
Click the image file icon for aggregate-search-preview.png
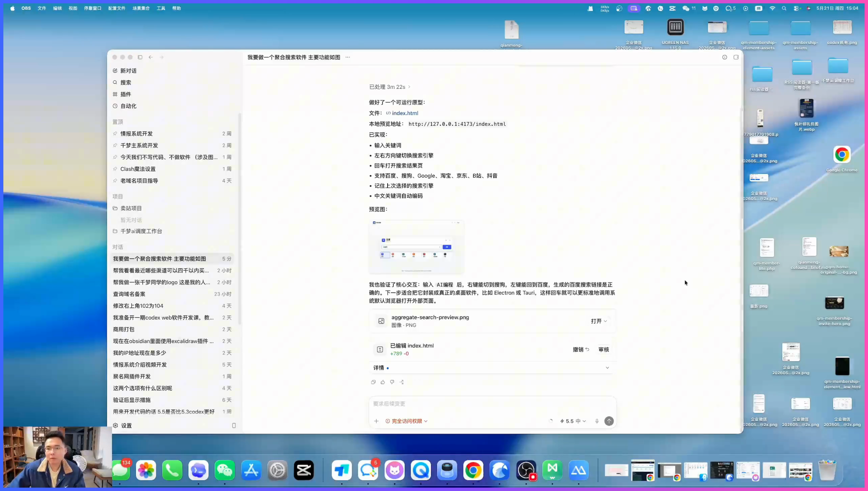click(x=381, y=321)
